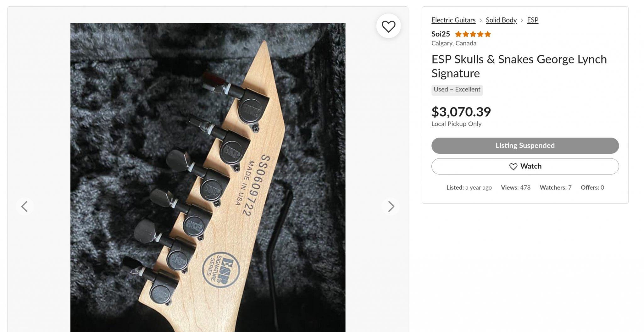Click the five-star seller rating
The width and height of the screenshot is (644, 332).
point(473,34)
